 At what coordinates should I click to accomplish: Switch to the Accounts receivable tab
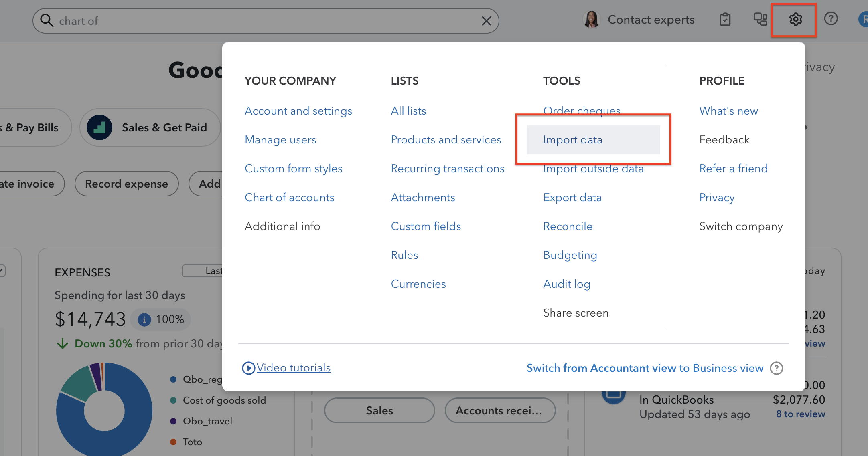pos(499,410)
